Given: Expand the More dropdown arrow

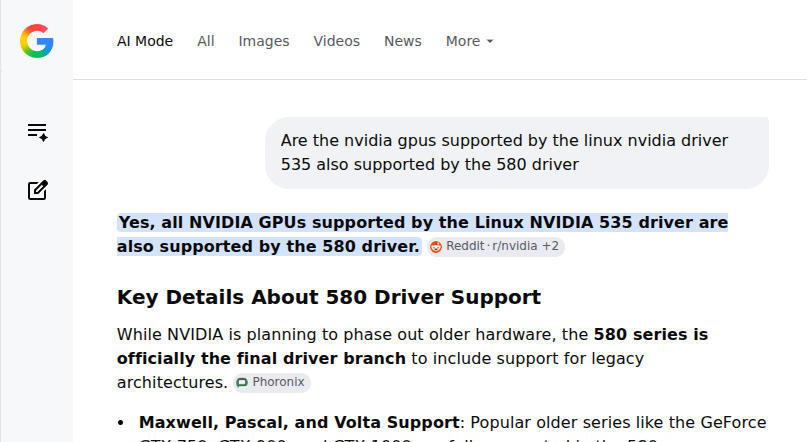Looking at the screenshot, I should coord(489,41).
